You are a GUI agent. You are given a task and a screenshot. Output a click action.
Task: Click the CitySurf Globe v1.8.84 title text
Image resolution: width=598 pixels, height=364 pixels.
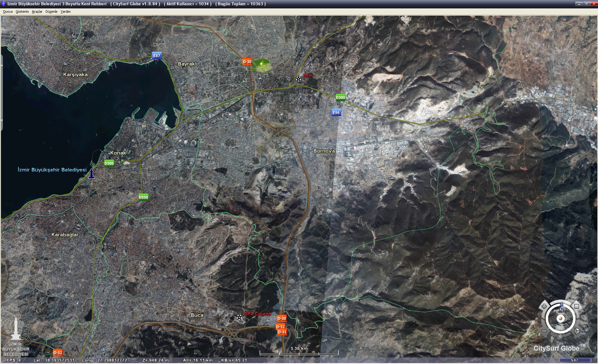pos(135,4)
